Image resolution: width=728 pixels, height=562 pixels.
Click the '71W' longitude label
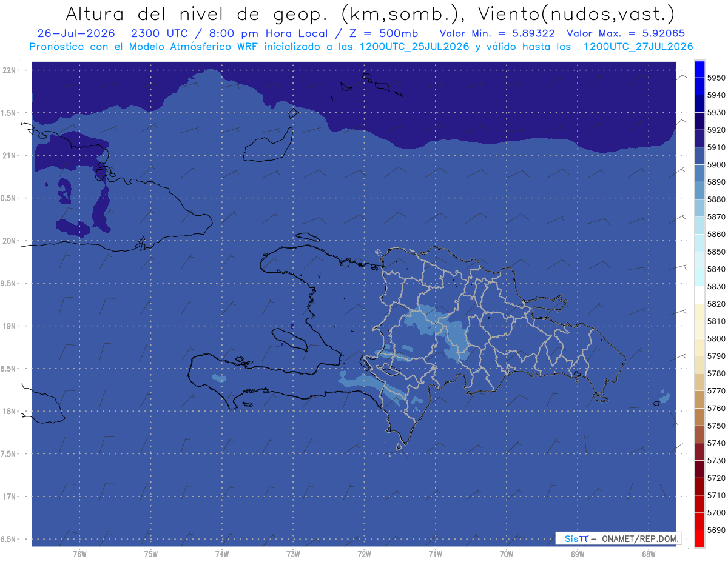pyautogui.click(x=435, y=554)
